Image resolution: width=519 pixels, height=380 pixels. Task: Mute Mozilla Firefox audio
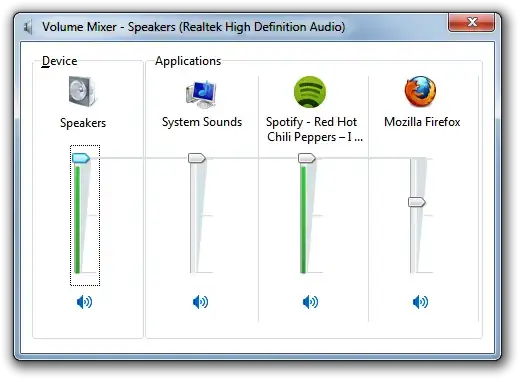point(420,302)
